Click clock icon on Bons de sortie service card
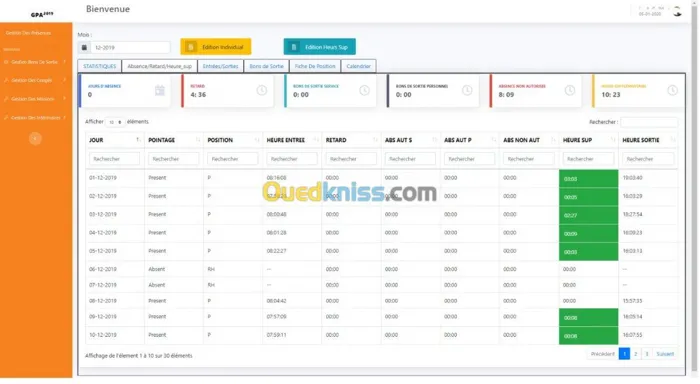Viewport: 700px width, 384px height. (365, 91)
